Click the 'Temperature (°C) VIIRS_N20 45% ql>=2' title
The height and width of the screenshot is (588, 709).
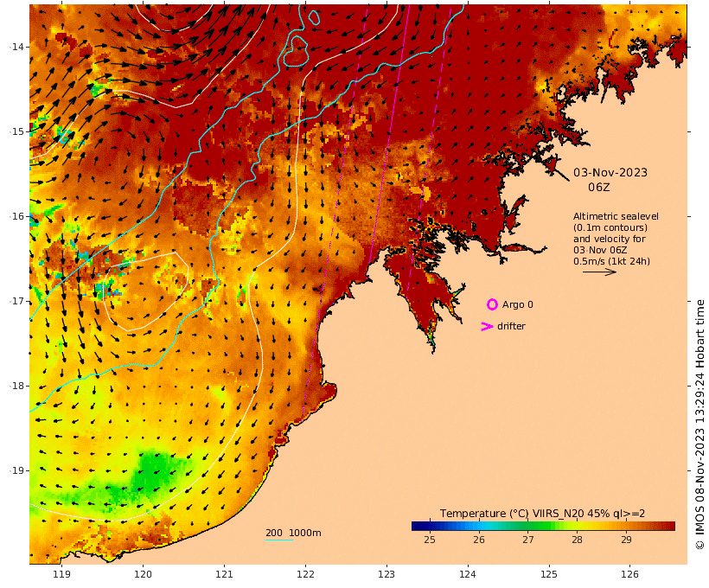pyautogui.click(x=542, y=514)
